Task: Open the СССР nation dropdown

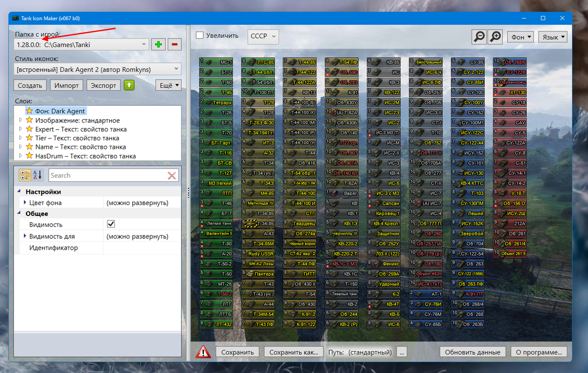Action: (x=263, y=36)
